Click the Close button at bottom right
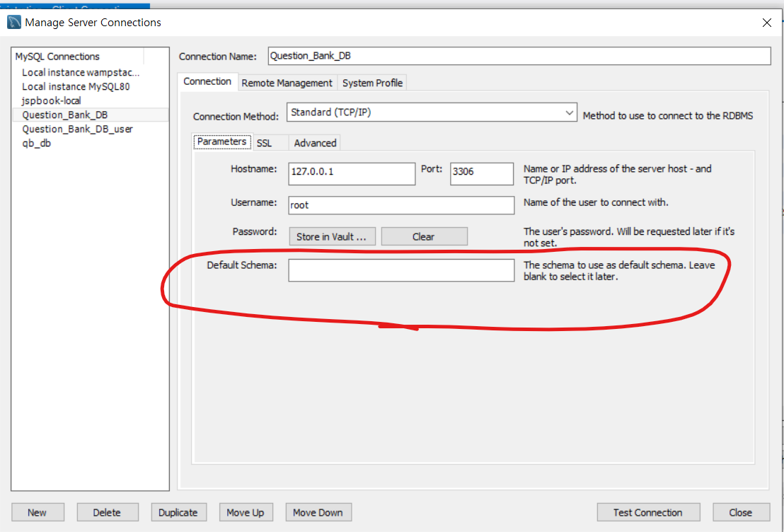Viewport: 784px width, 532px height. pyautogui.click(x=741, y=512)
